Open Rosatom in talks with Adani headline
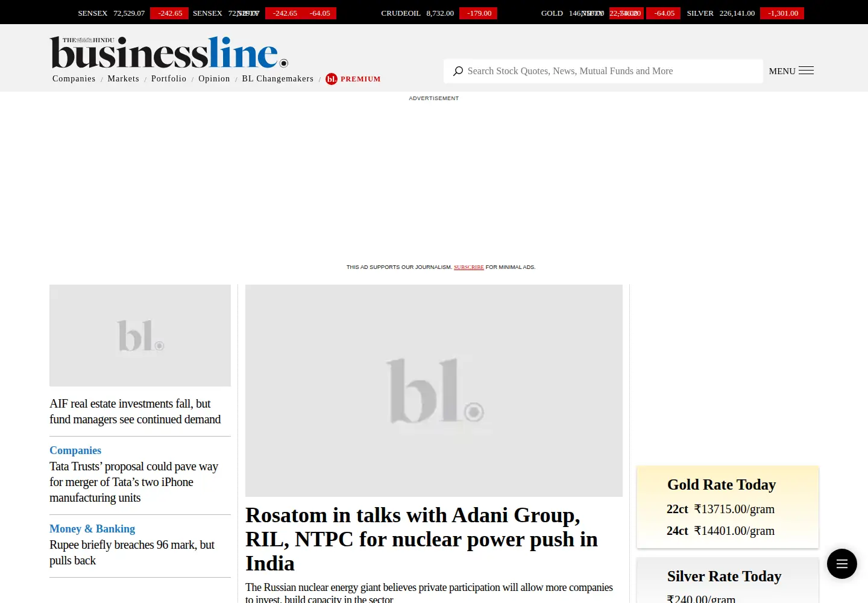This screenshot has width=868, height=603. pyautogui.click(x=422, y=539)
